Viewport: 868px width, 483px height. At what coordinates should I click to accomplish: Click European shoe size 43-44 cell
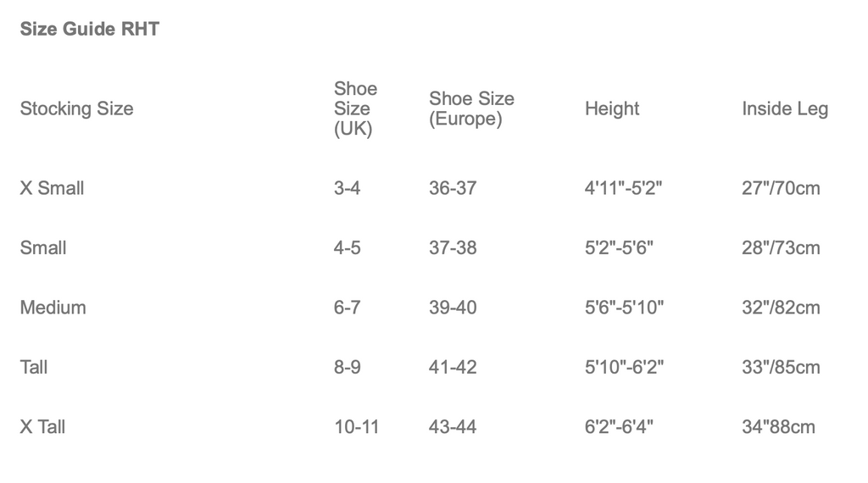[453, 427]
